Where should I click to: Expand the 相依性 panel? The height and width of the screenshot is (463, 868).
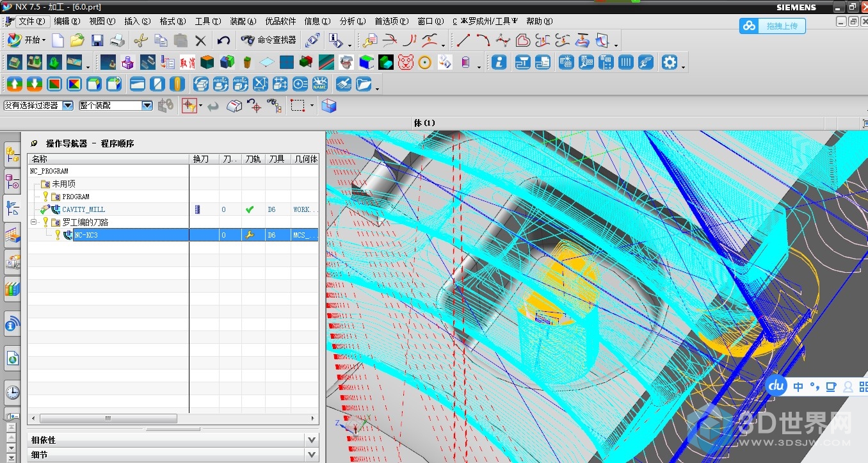point(312,440)
